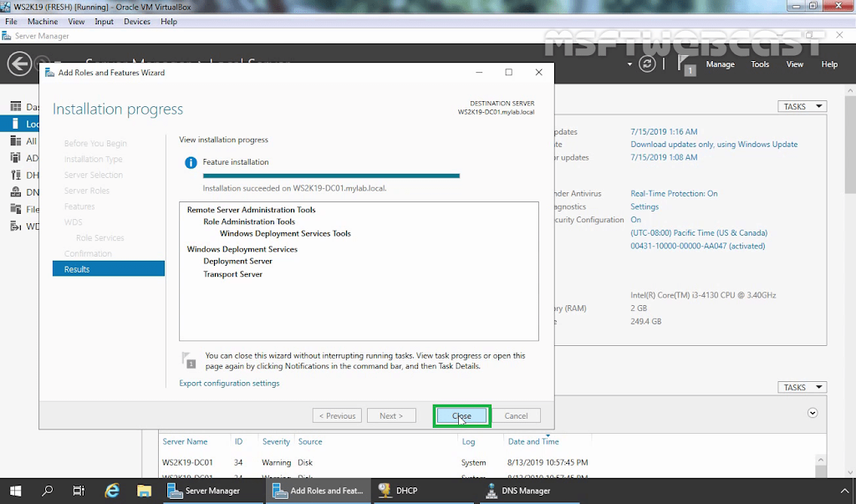Click the Dashboard icon in the sidebar
The image size is (856, 504).
(16, 106)
